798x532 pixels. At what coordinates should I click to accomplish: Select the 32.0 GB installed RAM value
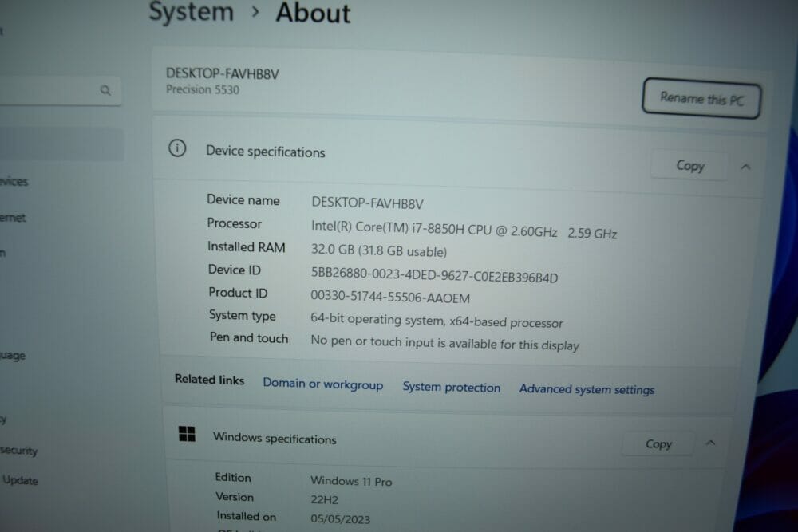coord(378,250)
